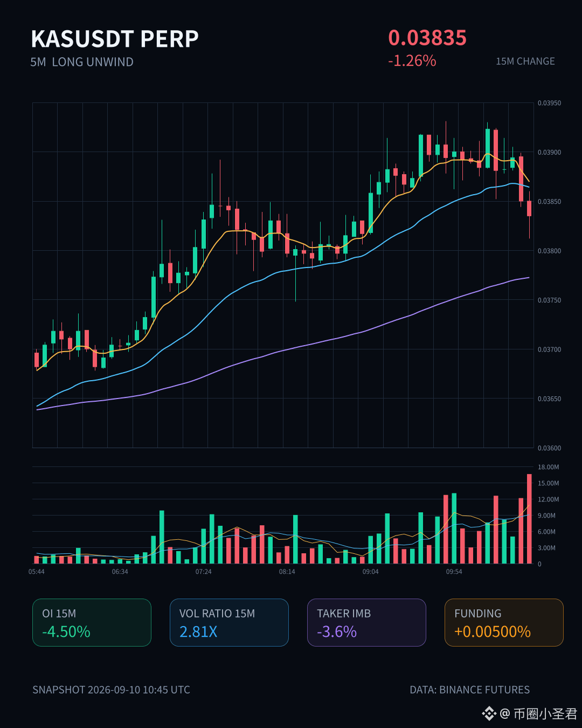Click the 08:14 time axis marker
582x728 pixels.
tap(287, 572)
